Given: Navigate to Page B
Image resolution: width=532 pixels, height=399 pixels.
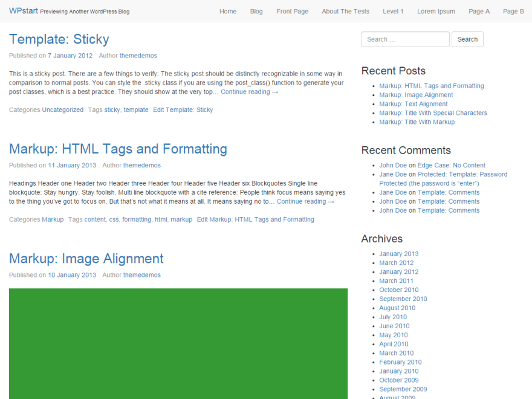Looking at the screenshot, I should 513,11.
